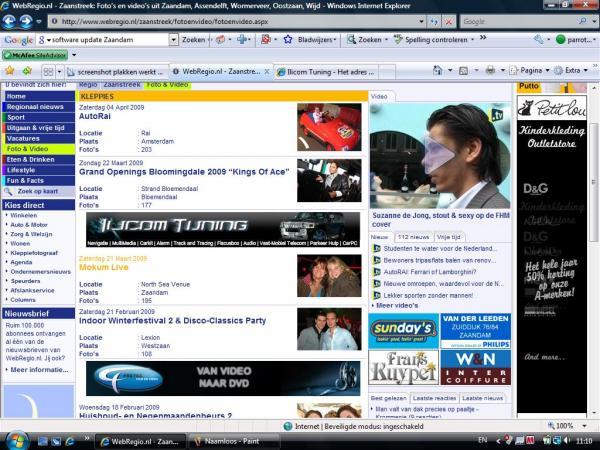Switch to the Ilicom Tuning tab

pyautogui.click(x=327, y=72)
